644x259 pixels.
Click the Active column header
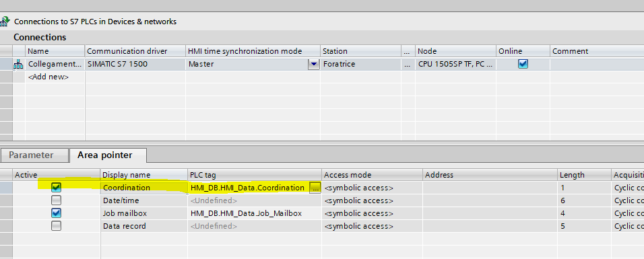(57, 175)
